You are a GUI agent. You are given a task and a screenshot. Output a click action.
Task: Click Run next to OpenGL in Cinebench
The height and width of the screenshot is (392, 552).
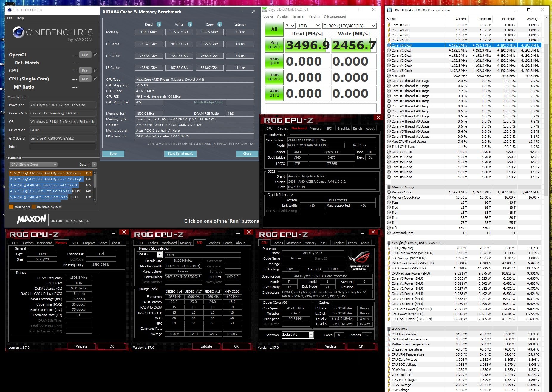(x=85, y=55)
